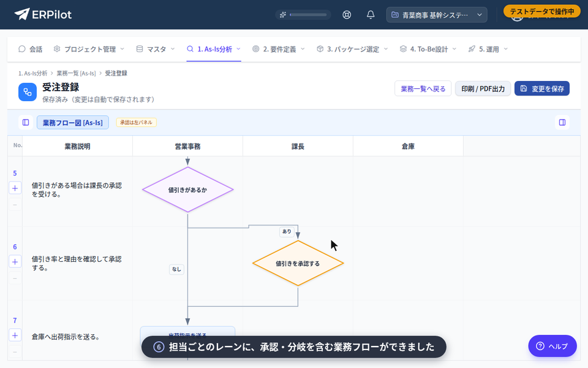Open the notifications bell
Image resolution: width=588 pixels, height=368 pixels.
[371, 15]
